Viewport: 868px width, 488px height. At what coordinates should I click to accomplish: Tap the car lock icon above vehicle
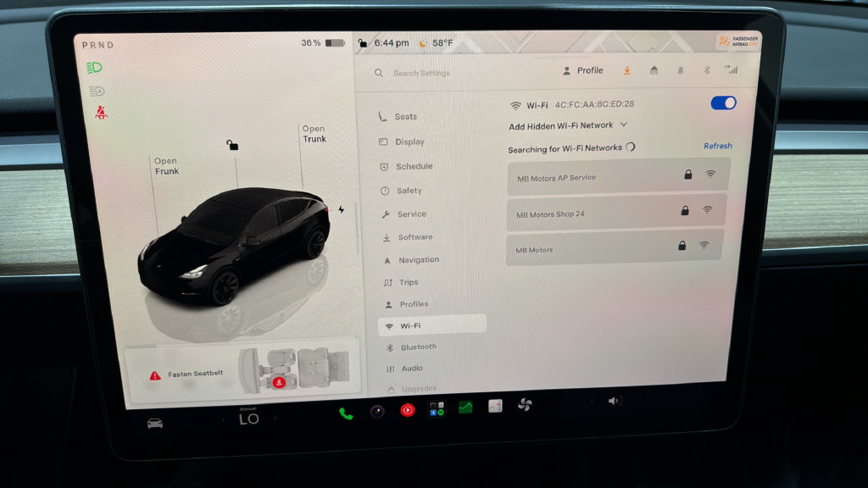(x=232, y=145)
